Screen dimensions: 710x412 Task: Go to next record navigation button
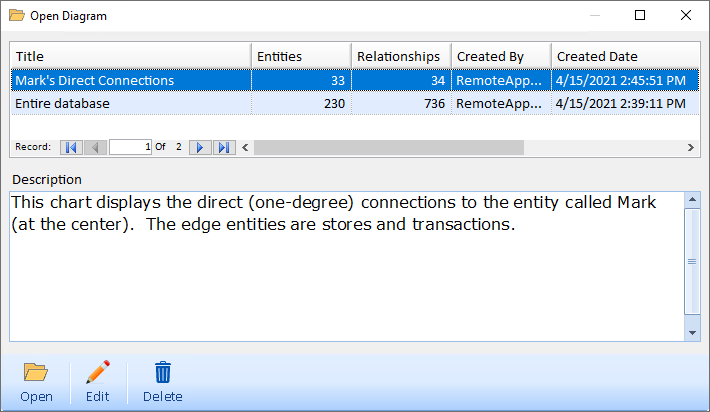click(201, 147)
